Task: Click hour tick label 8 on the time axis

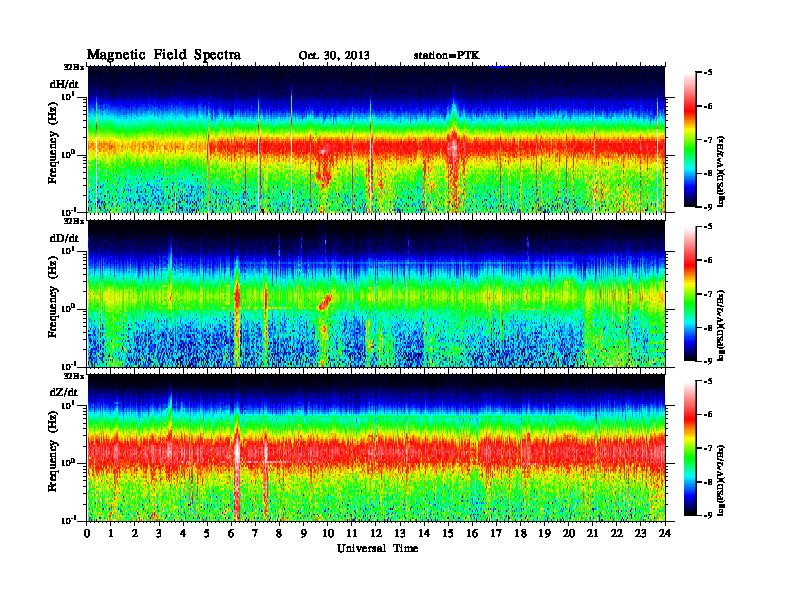Action: (x=279, y=533)
